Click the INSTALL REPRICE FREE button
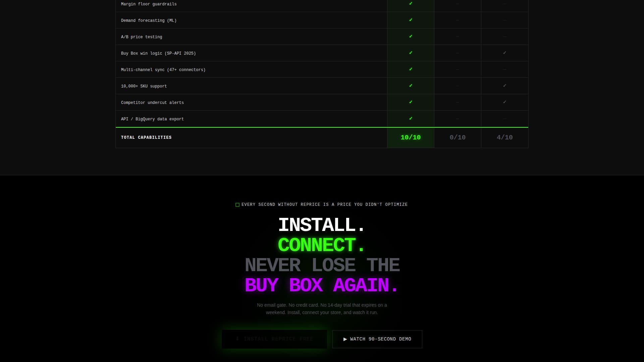The width and height of the screenshot is (644, 362). [274, 339]
